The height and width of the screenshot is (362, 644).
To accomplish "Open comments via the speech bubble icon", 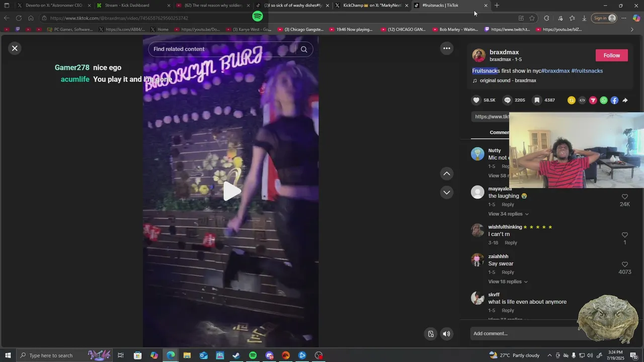I will click(508, 100).
